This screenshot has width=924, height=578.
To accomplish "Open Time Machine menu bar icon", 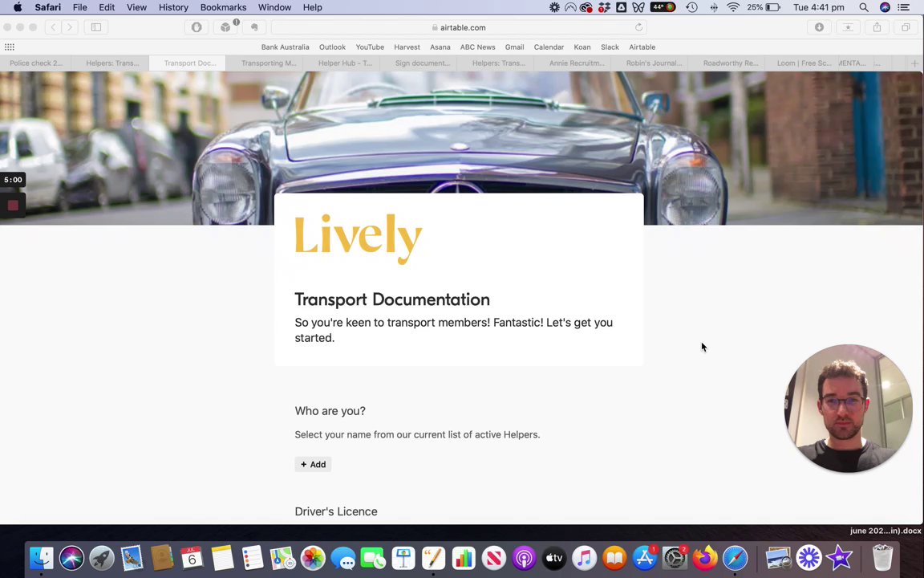I will 692,8.
